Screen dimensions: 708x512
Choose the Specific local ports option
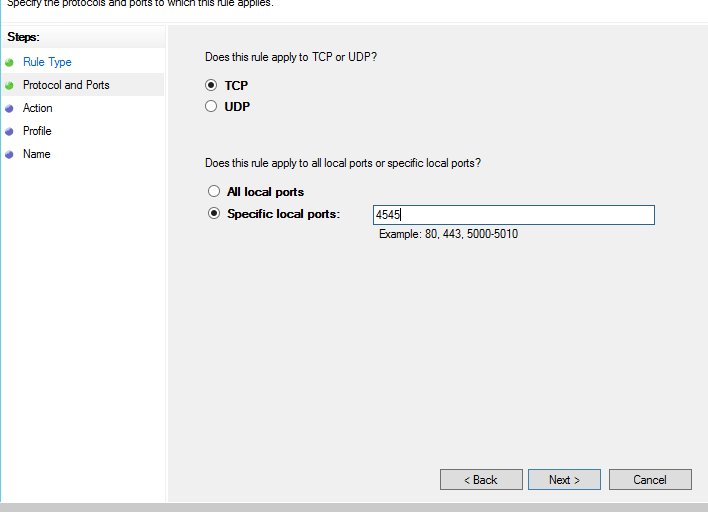point(214,213)
